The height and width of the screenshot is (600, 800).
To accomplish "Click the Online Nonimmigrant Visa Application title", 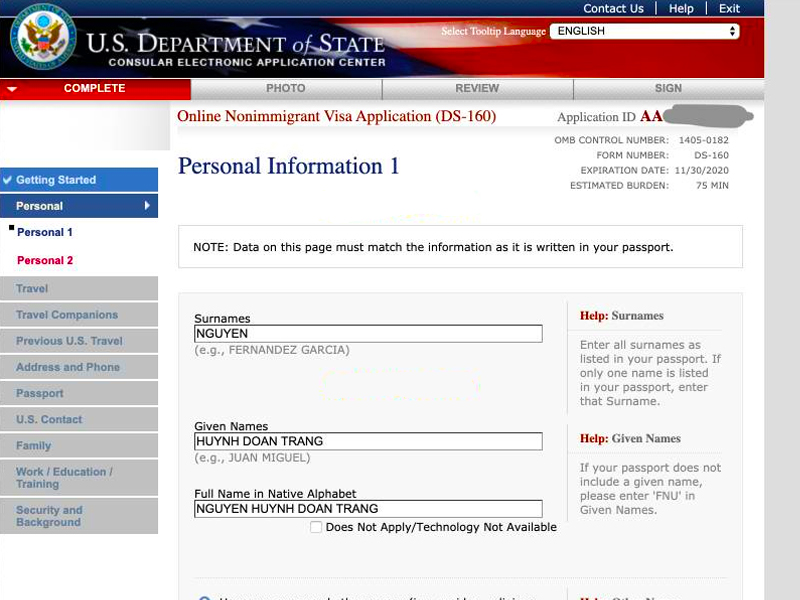I will (337, 116).
